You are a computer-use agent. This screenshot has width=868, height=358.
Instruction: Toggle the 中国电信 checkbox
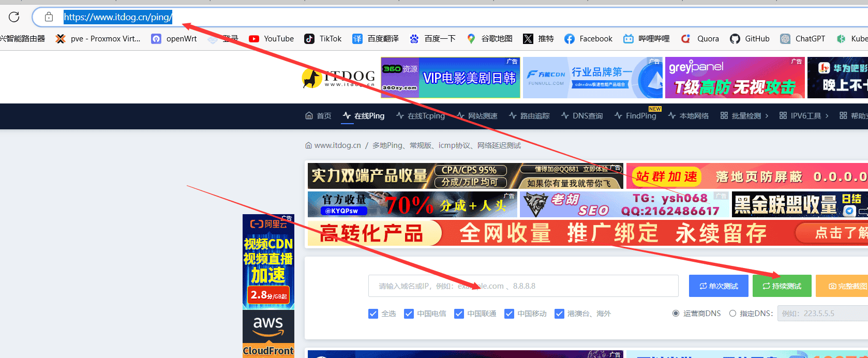click(x=409, y=314)
